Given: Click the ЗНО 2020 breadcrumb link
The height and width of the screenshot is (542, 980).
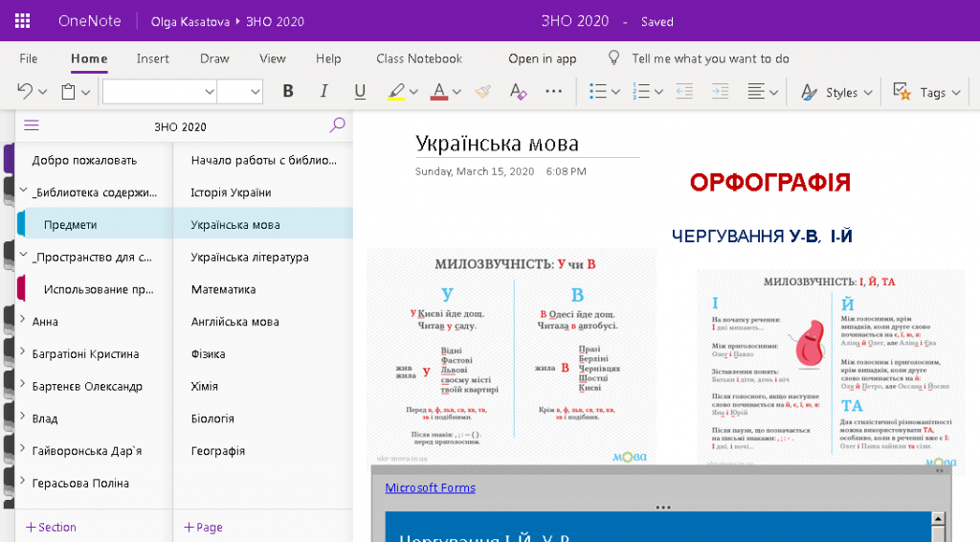Looking at the screenshot, I should coord(275,22).
